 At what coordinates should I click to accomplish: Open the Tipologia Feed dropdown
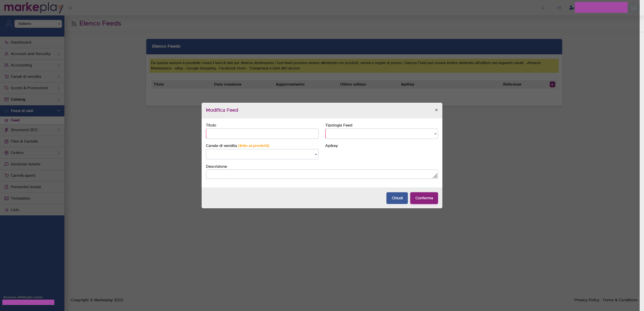381,134
